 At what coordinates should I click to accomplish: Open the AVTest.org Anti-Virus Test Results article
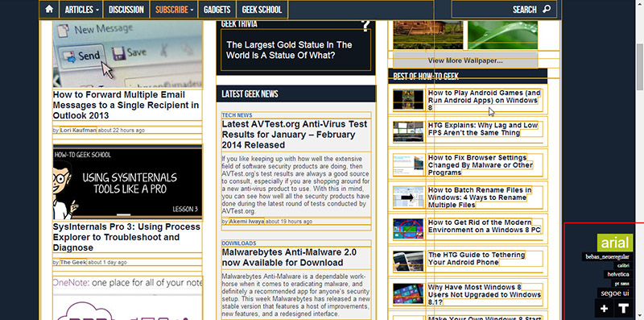pyautogui.click(x=295, y=135)
